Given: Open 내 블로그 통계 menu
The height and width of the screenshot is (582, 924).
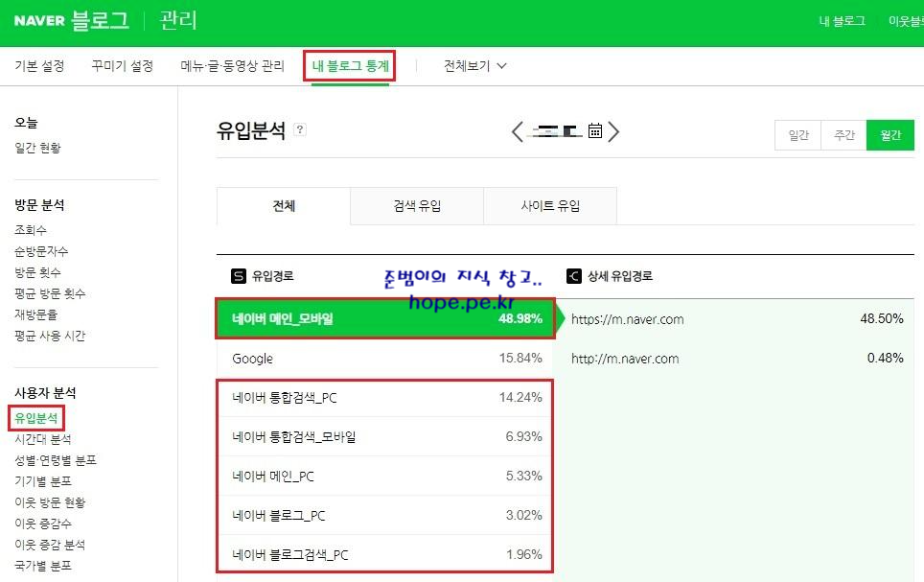Looking at the screenshot, I should click(350, 66).
